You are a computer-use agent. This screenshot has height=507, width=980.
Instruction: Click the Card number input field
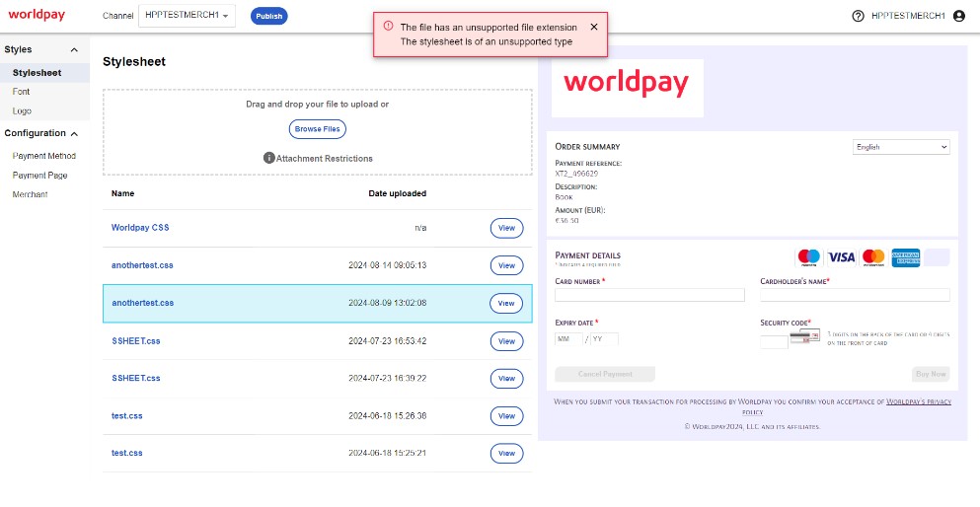click(x=649, y=295)
